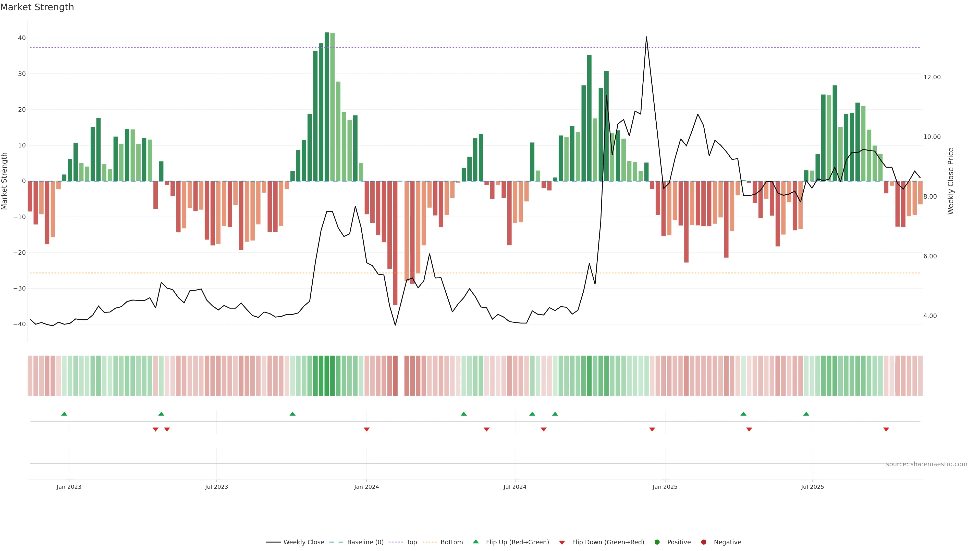Click the Market Strength chart title
The image size is (980, 551).
[37, 7]
